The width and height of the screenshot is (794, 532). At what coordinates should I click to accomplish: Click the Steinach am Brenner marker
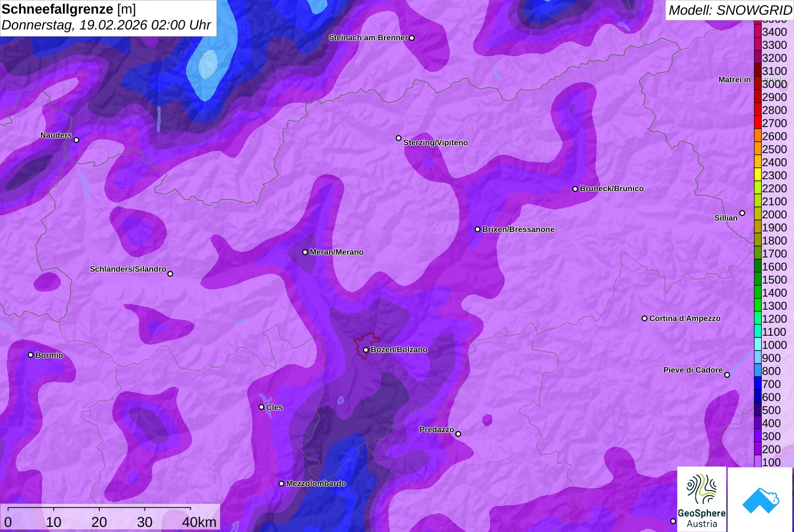412,38
